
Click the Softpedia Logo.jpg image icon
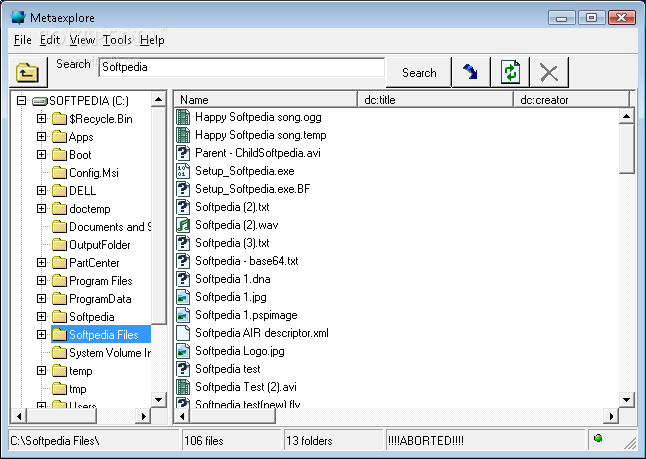click(183, 351)
